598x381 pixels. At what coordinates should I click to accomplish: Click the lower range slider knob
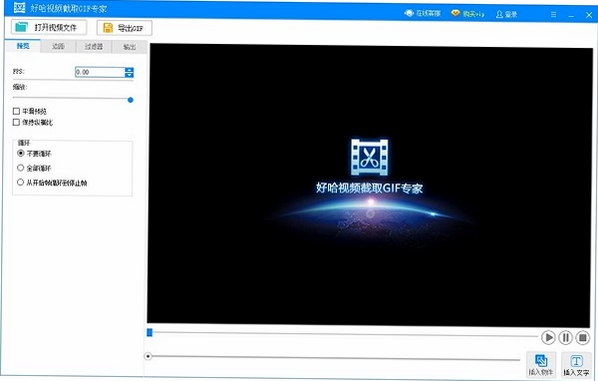(x=148, y=356)
